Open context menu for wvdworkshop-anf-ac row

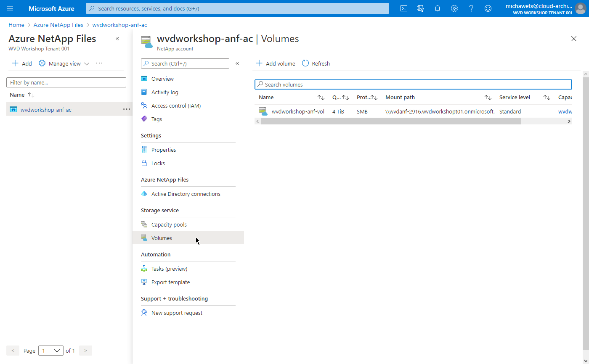pos(127,109)
